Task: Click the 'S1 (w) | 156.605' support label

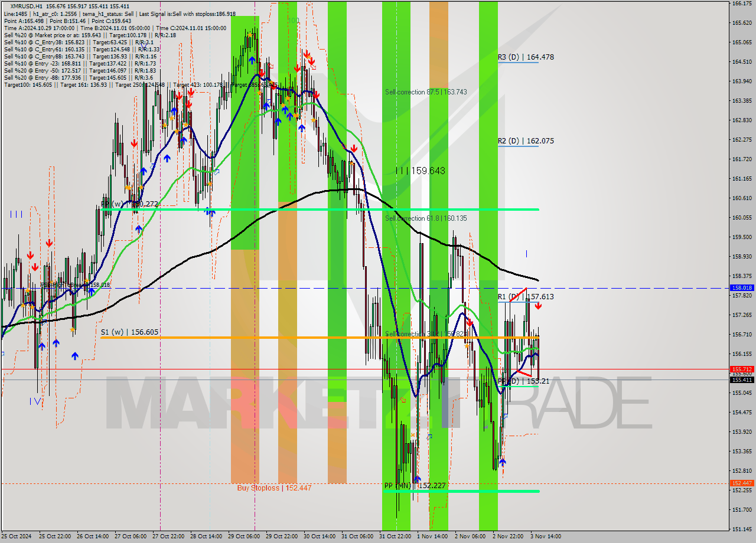Action: [x=129, y=332]
